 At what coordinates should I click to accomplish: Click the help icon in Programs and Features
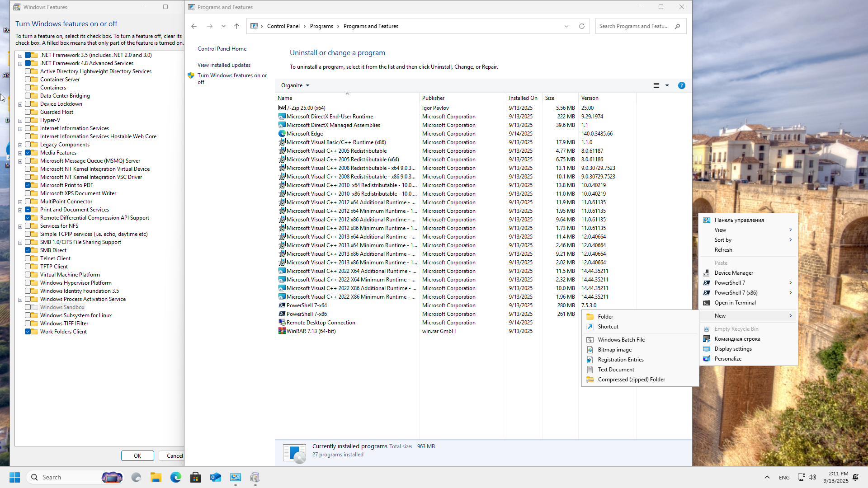click(681, 85)
